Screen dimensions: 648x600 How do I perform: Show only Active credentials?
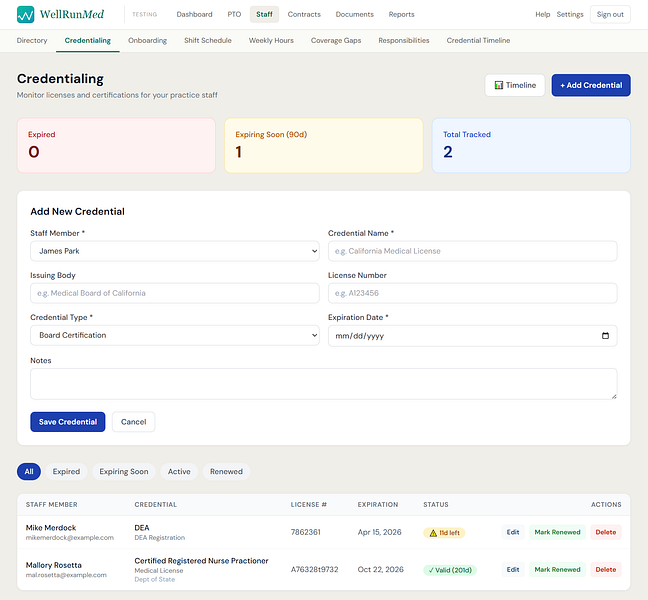point(179,471)
